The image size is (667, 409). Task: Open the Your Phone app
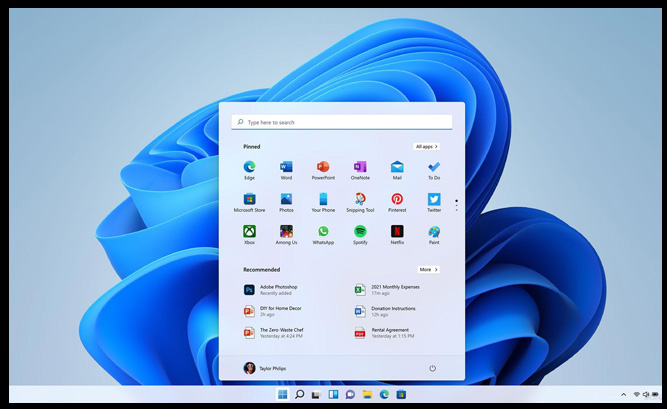(323, 203)
